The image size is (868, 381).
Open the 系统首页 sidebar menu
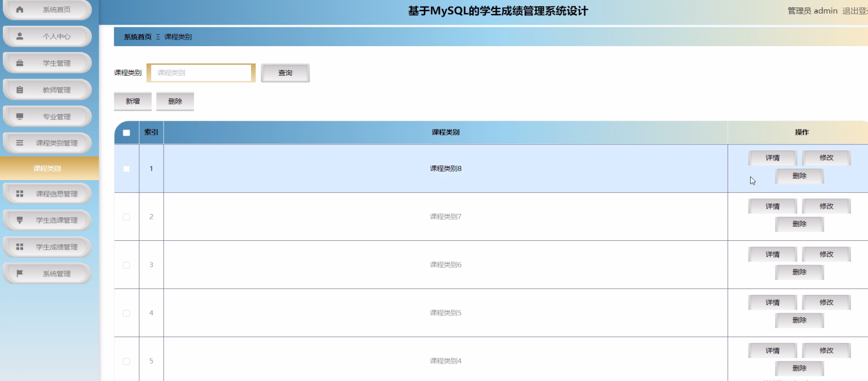[47, 9]
